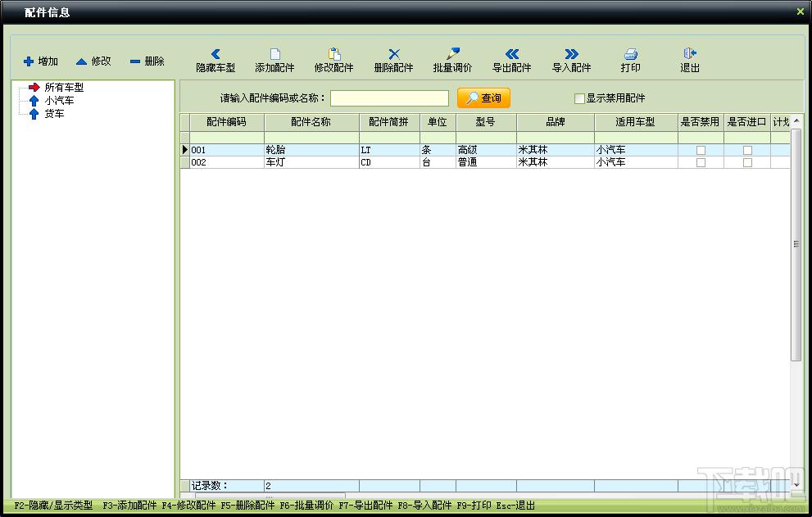Click the 退出 exit icon

pos(690,53)
